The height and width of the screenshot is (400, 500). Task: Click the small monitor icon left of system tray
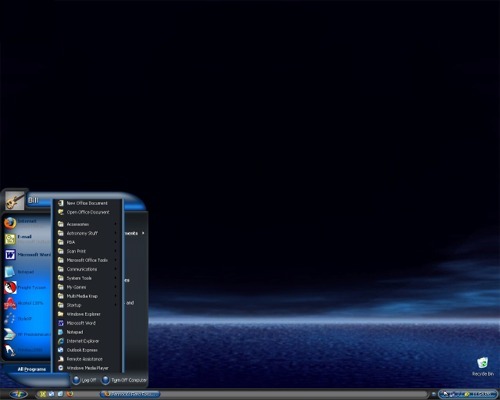[x=433, y=394]
